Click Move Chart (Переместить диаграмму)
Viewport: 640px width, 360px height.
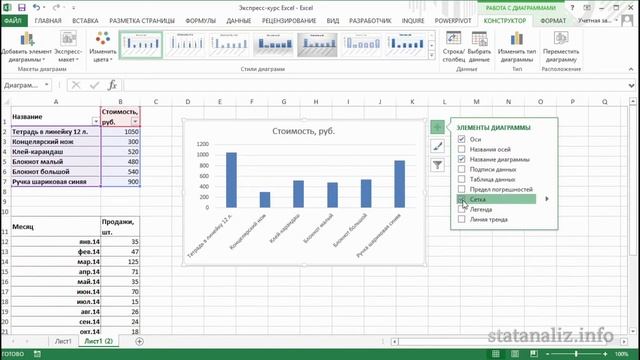561,47
